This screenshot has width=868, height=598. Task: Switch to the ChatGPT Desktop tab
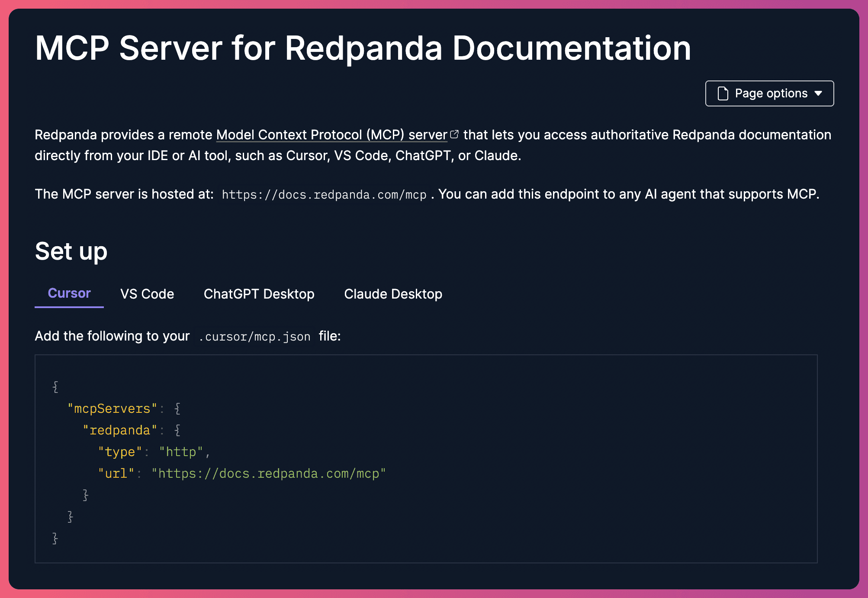[x=259, y=294]
